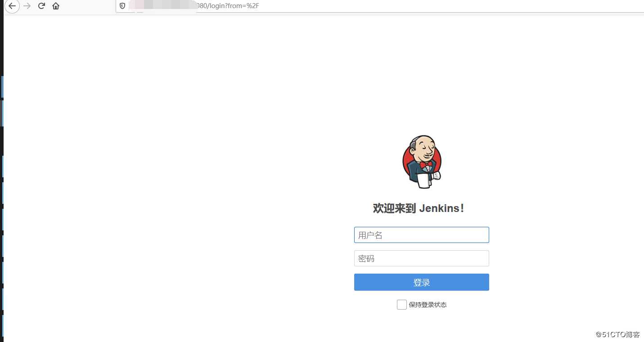Click the 保持登录状态 label text
This screenshot has height=342, width=644.
(x=428, y=305)
